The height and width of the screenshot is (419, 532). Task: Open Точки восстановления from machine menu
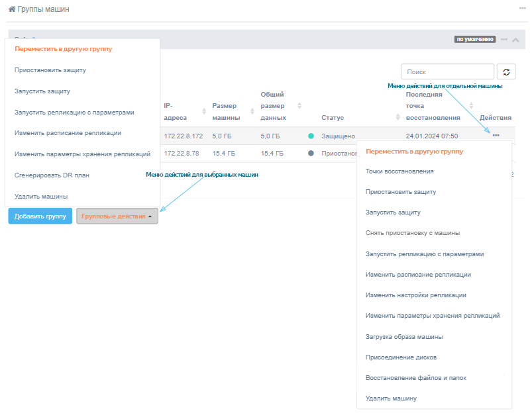pos(399,171)
